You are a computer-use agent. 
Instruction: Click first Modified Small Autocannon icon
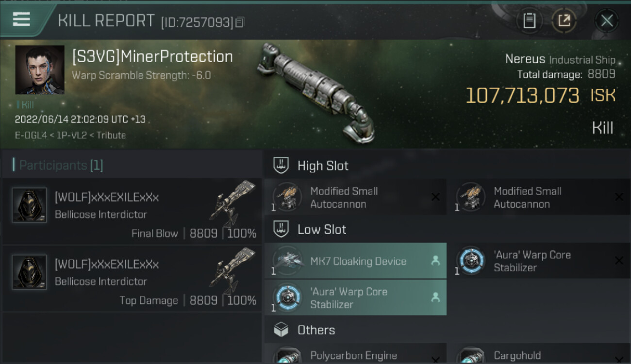coord(287,198)
